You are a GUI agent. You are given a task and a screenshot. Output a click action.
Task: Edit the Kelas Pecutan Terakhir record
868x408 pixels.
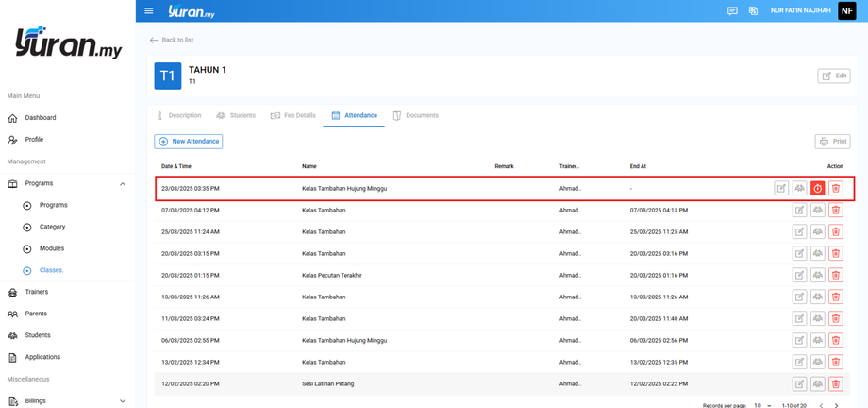tap(799, 275)
